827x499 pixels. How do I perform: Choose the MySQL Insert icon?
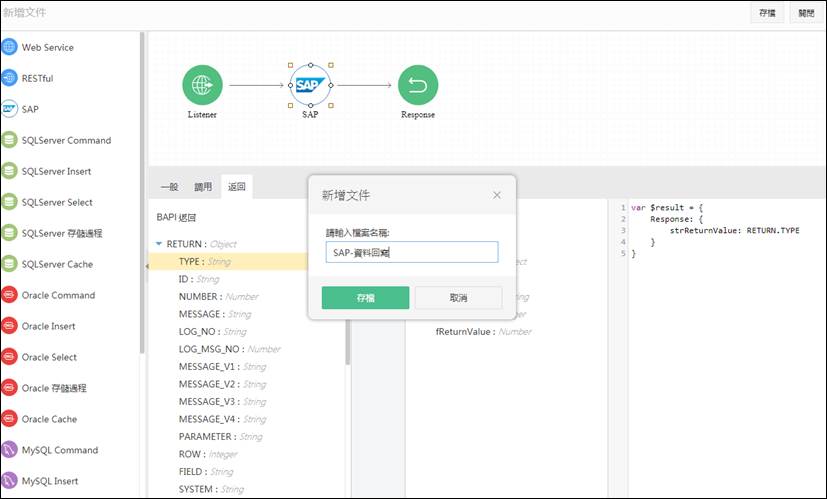point(9,481)
